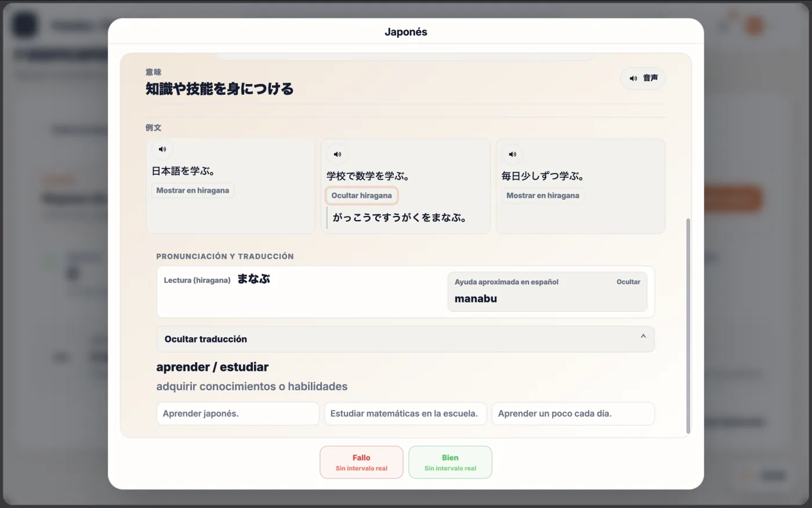Click the Japonés dialog title

406,32
